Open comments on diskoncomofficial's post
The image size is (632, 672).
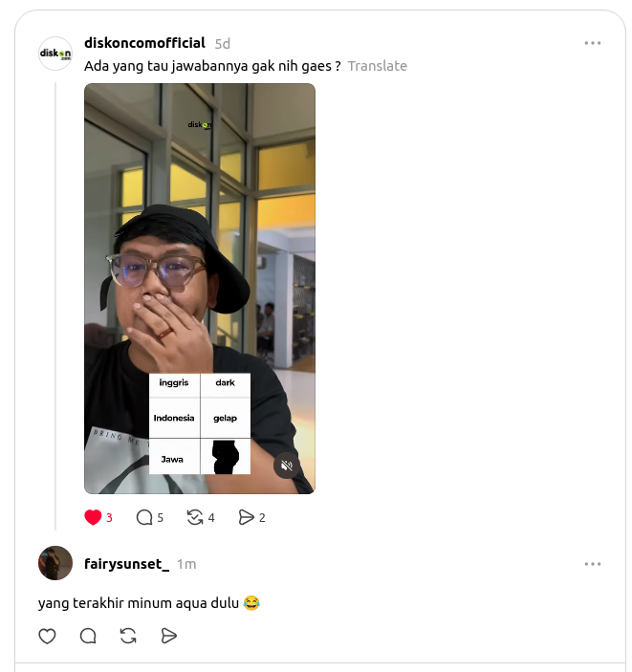pos(144,517)
